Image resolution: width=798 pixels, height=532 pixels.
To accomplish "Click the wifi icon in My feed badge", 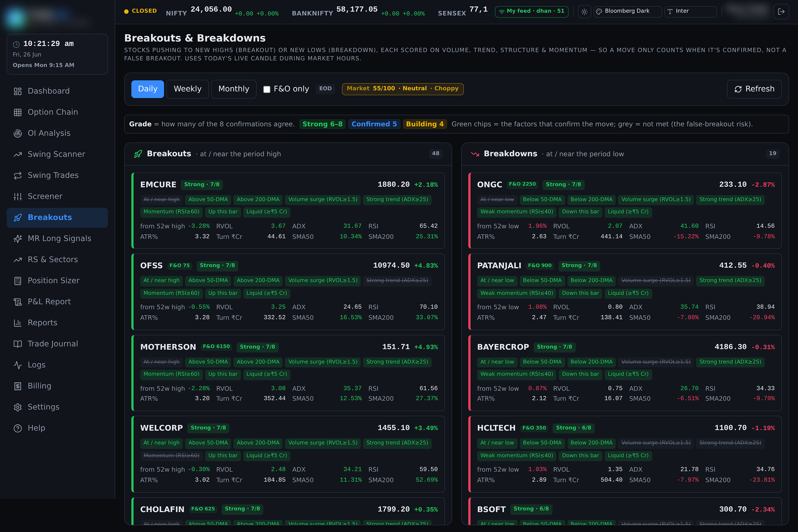I will tap(502, 12).
